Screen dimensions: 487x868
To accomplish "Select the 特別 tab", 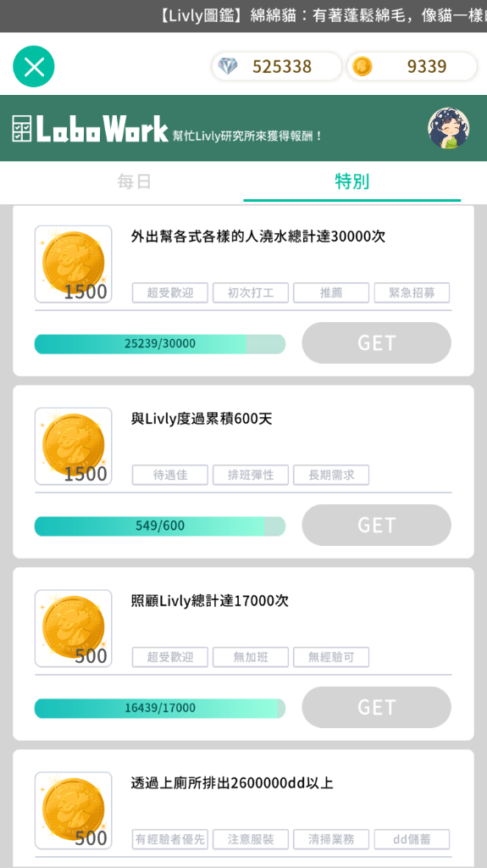I will pos(352,181).
